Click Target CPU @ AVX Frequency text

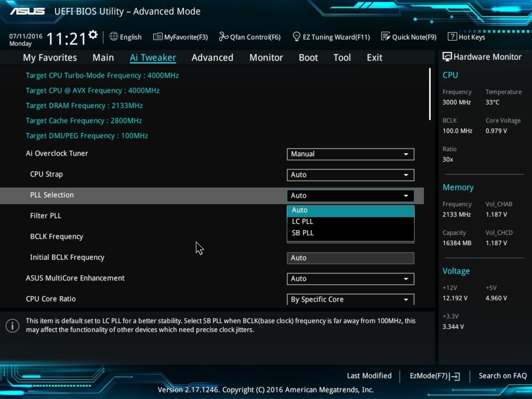pyautogui.click(x=93, y=91)
